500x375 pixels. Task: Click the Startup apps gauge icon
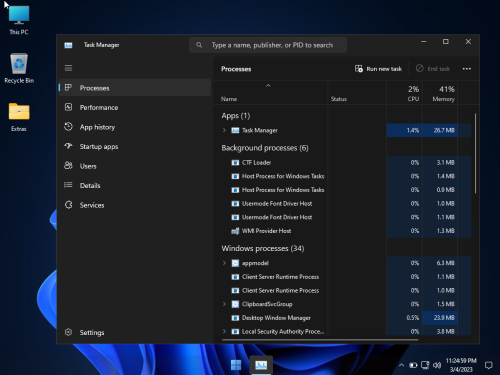68,146
